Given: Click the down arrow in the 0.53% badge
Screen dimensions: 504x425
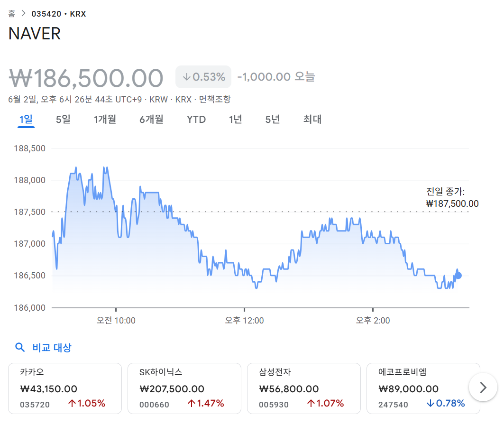Looking at the screenshot, I should (186, 77).
